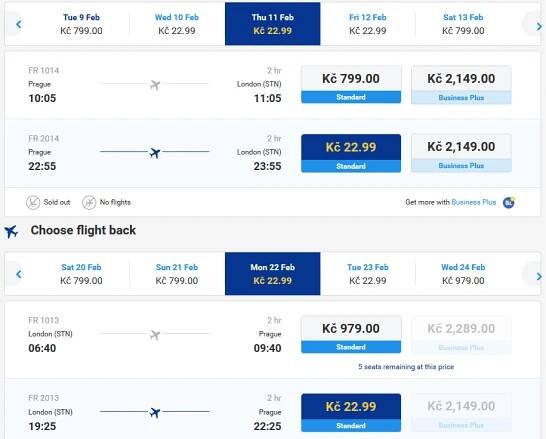Choose Kč 22.99 Standard fare for FR 2014

tap(351, 153)
